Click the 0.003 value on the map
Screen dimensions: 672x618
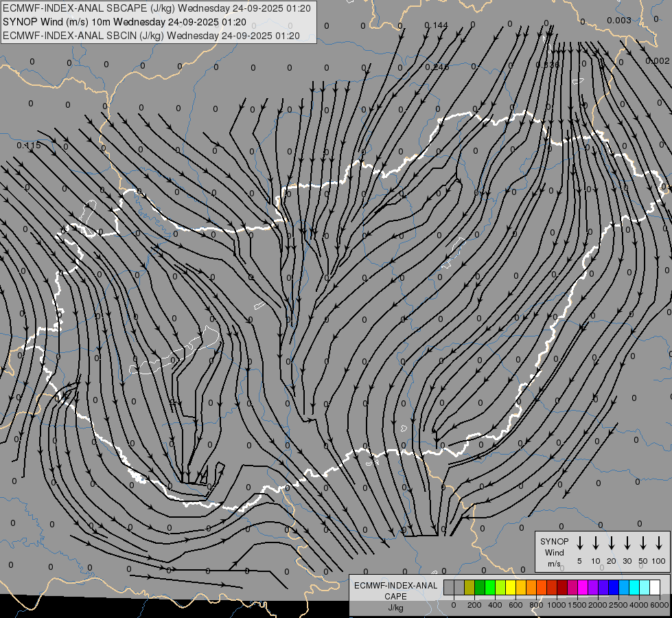pos(619,20)
